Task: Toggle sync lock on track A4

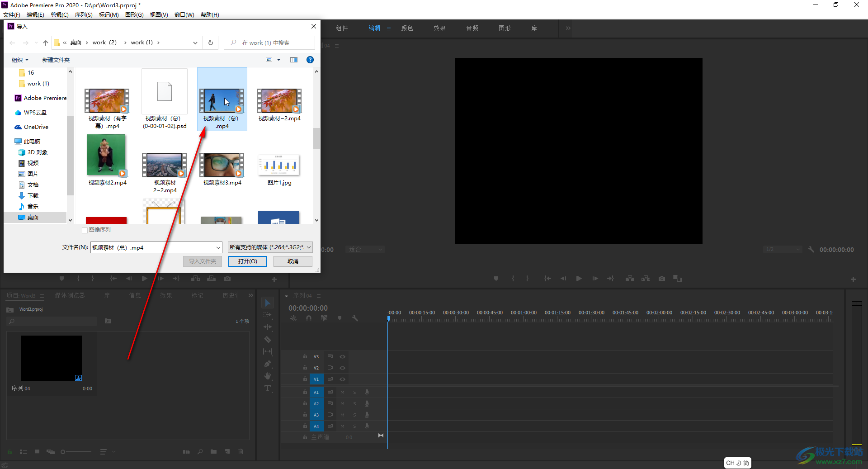Action: pyautogui.click(x=330, y=426)
